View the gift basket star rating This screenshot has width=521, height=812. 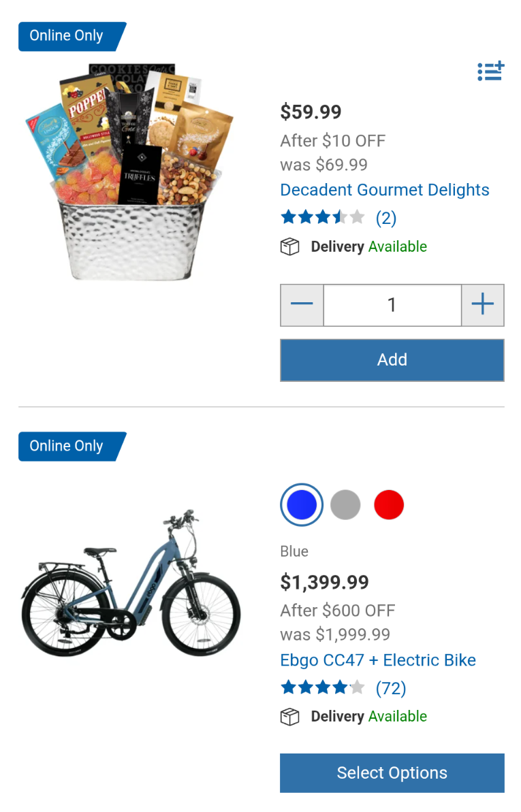(x=323, y=218)
